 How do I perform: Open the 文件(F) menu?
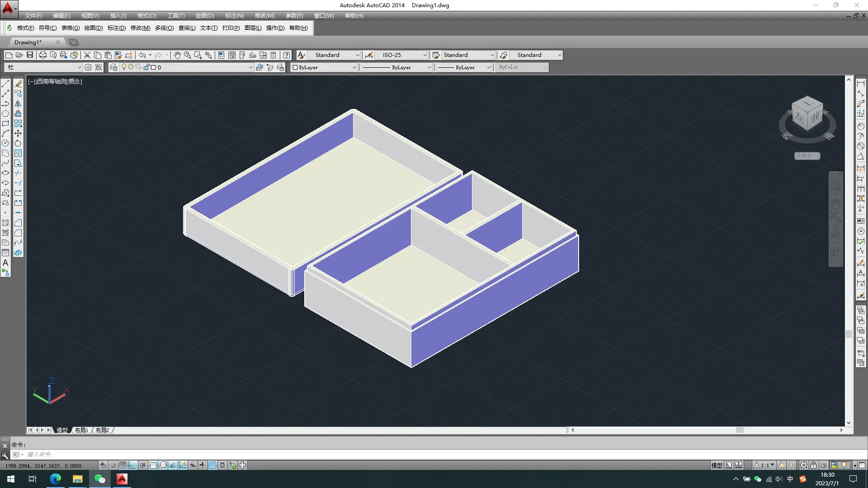(33, 16)
